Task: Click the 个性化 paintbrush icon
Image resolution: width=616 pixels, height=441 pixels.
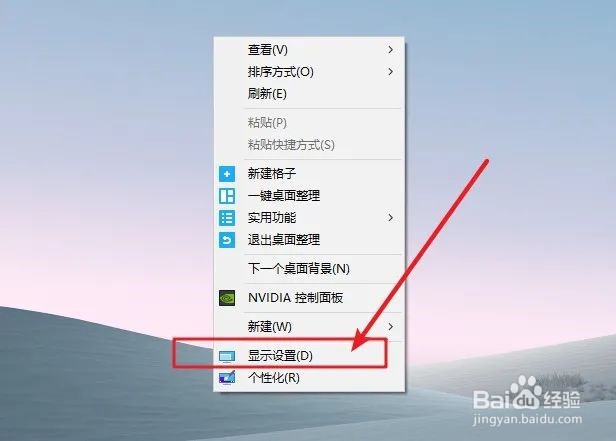Action: point(227,378)
